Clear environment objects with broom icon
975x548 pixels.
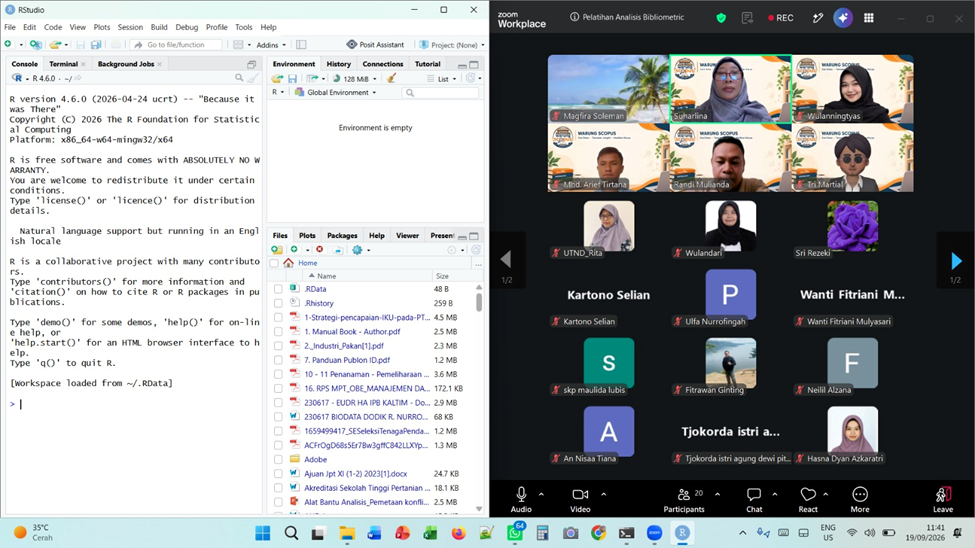(391, 78)
